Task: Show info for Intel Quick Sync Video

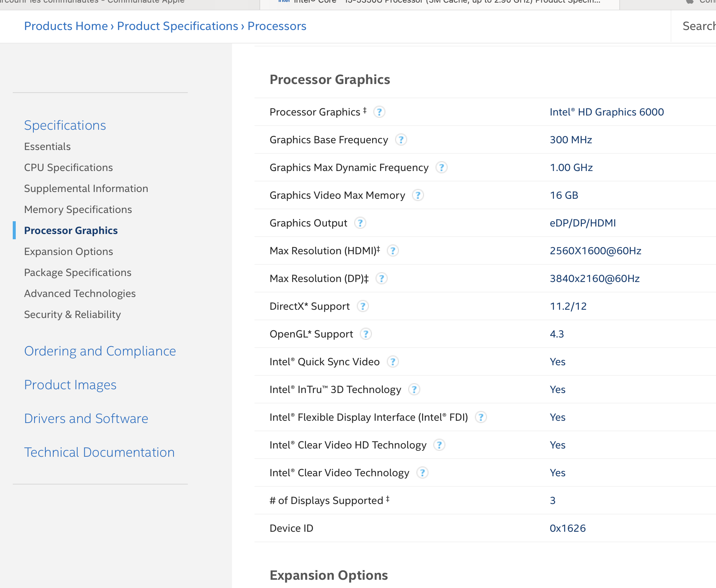Action: [392, 362]
